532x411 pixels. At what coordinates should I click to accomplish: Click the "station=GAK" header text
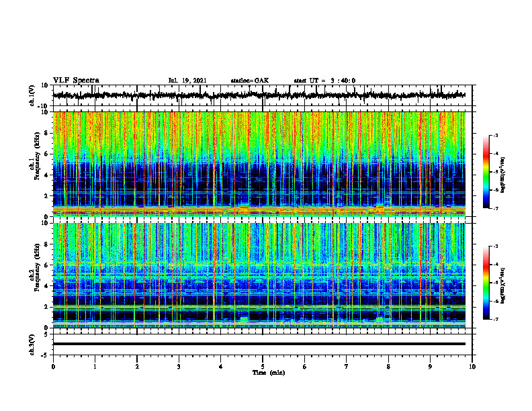click(x=250, y=81)
